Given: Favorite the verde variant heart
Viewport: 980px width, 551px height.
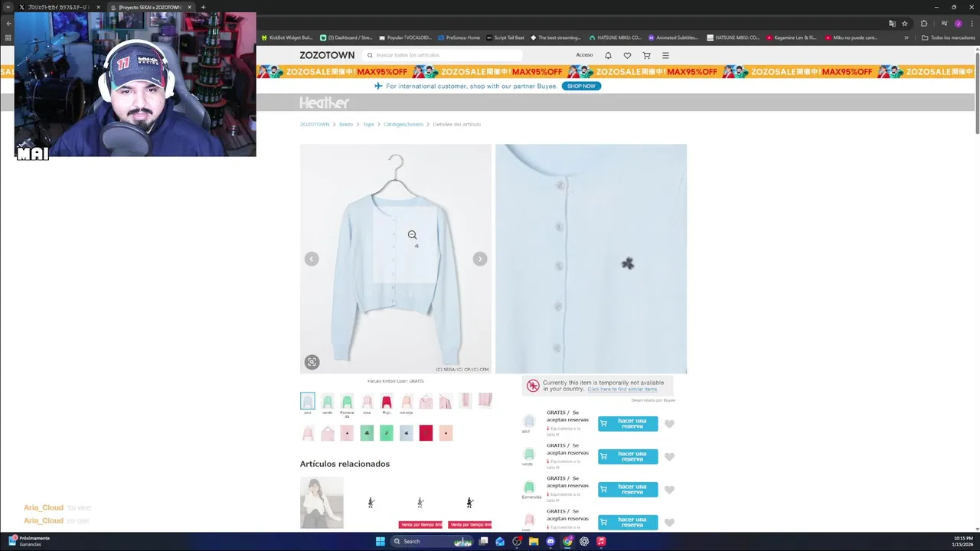Looking at the screenshot, I should click(669, 457).
